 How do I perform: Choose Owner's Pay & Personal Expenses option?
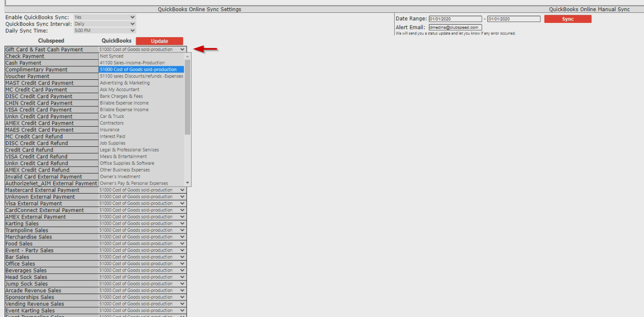142,184
